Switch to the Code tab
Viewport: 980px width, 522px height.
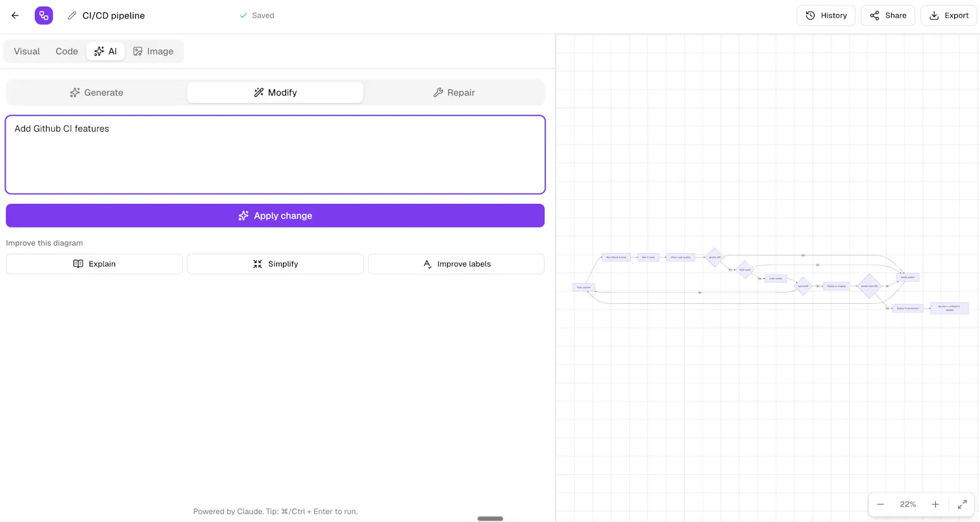[x=67, y=51]
